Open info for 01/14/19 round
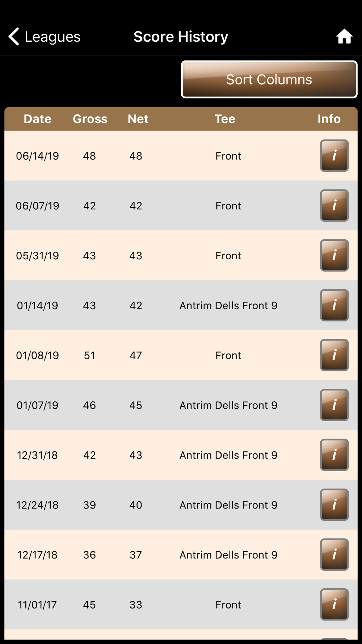The height and width of the screenshot is (644, 362). coord(334,305)
